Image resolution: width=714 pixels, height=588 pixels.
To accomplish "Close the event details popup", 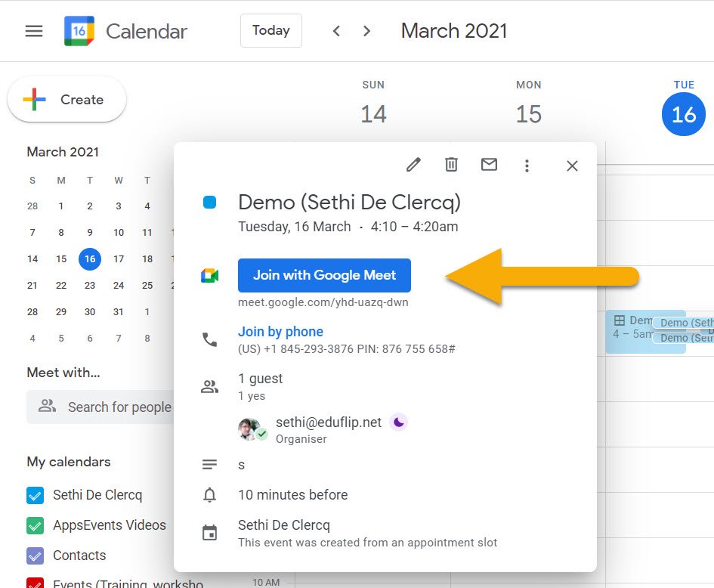I will (x=573, y=166).
